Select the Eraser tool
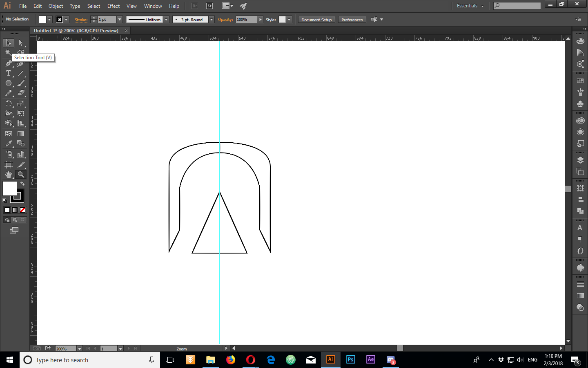This screenshot has width=588, height=368. 21,93
